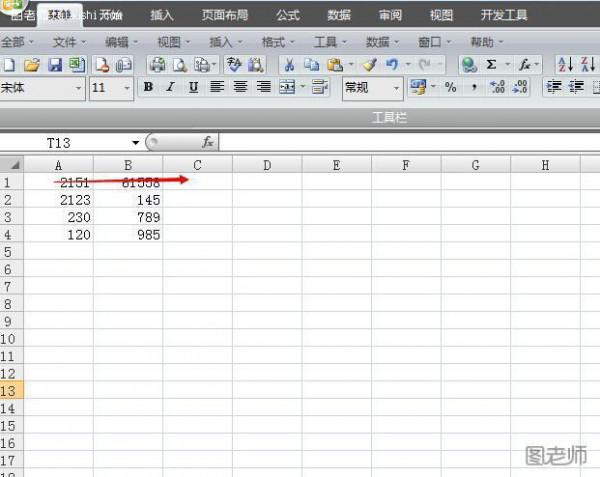The width and height of the screenshot is (600, 477).
Task: Expand the font size 11 dropdown
Action: tap(127, 88)
